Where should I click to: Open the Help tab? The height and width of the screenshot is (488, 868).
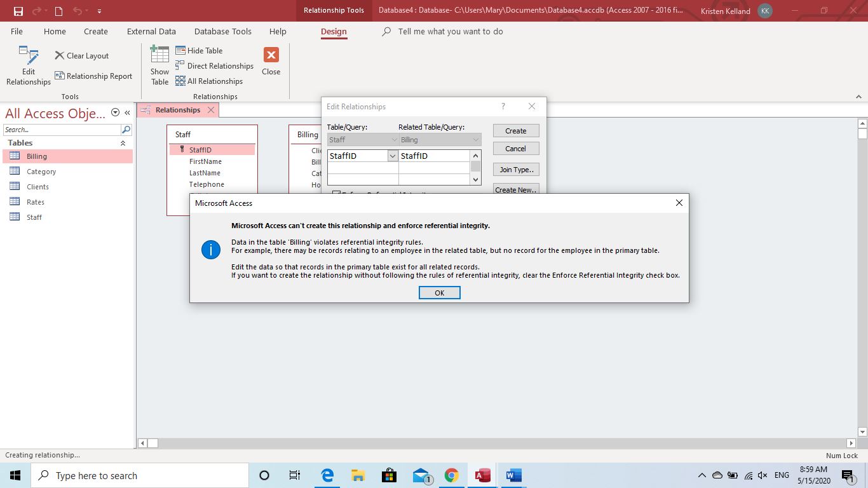(x=278, y=31)
